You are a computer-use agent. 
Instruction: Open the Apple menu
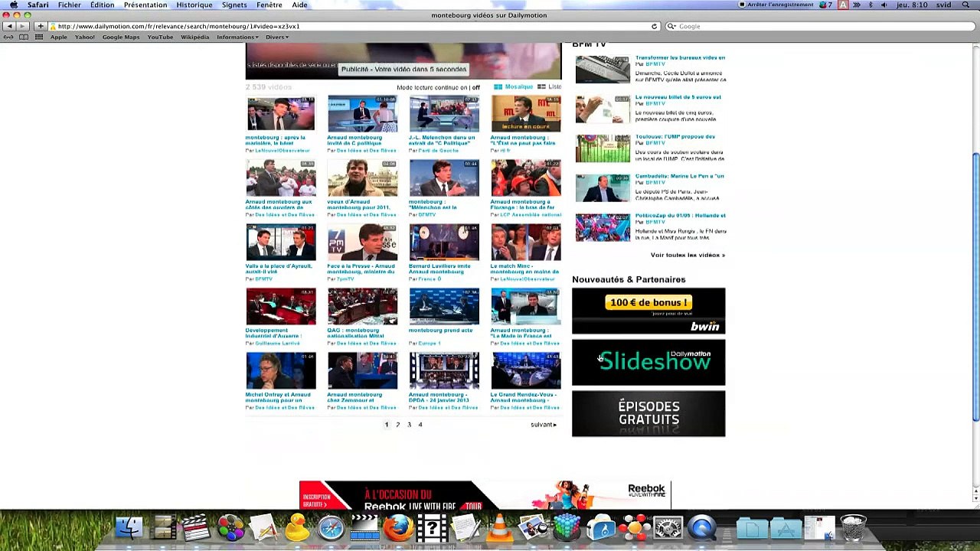(x=14, y=5)
